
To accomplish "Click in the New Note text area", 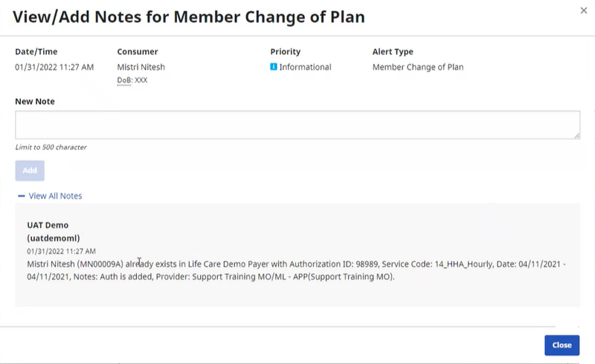I will (297, 125).
